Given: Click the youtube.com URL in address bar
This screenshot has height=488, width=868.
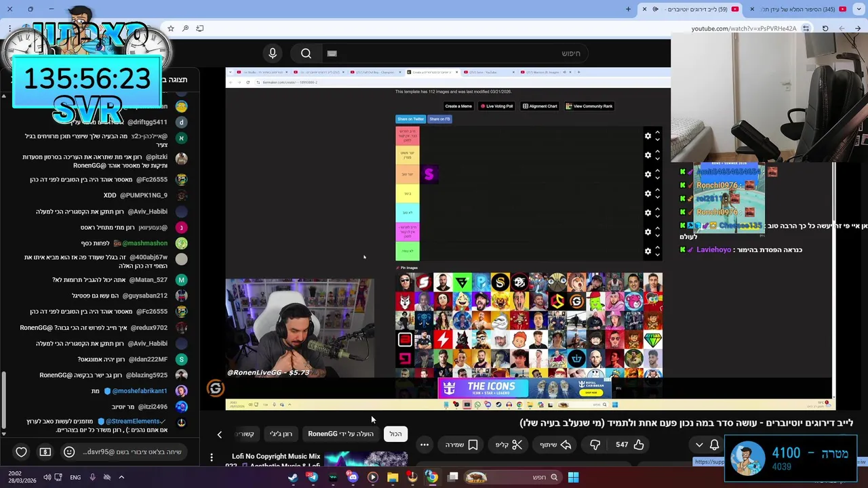Looking at the screenshot, I should tap(744, 28).
